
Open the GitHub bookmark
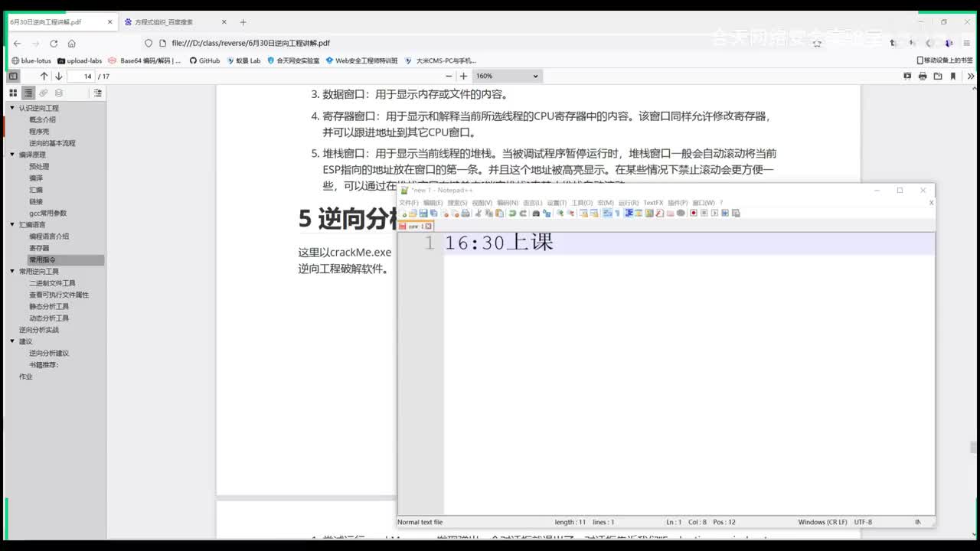[204, 60]
